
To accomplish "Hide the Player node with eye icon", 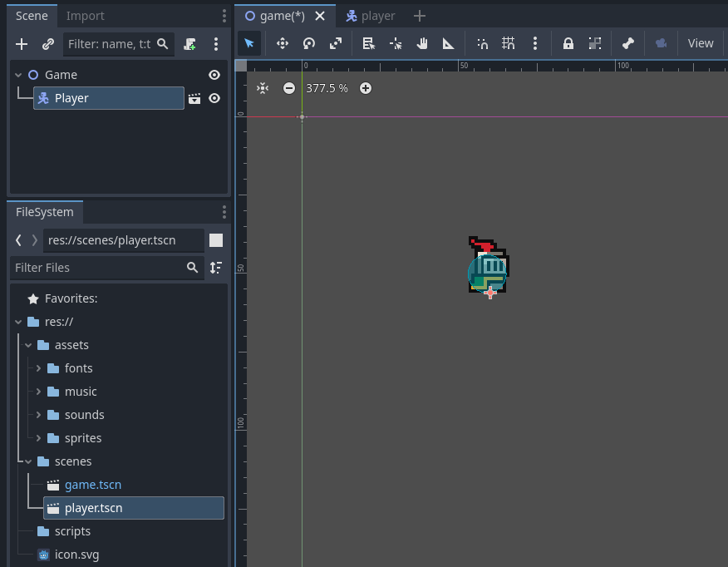I will coord(214,98).
